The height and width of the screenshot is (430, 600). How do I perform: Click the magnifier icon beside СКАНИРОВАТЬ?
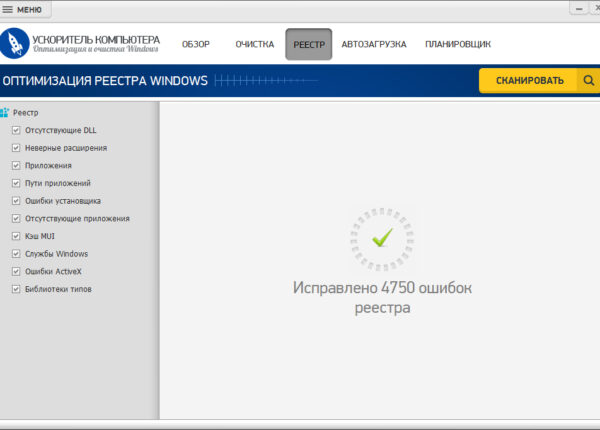(589, 81)
